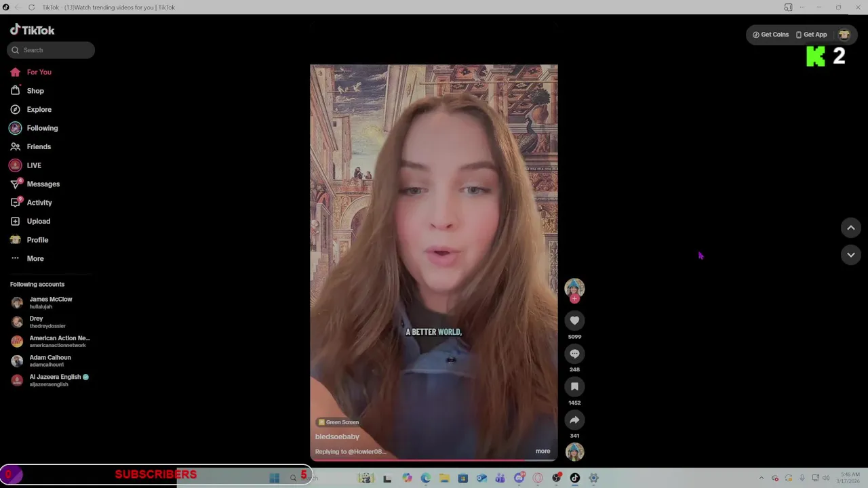
Task: Open Microsoft Store from the taskbar
Action: point(463,478)
